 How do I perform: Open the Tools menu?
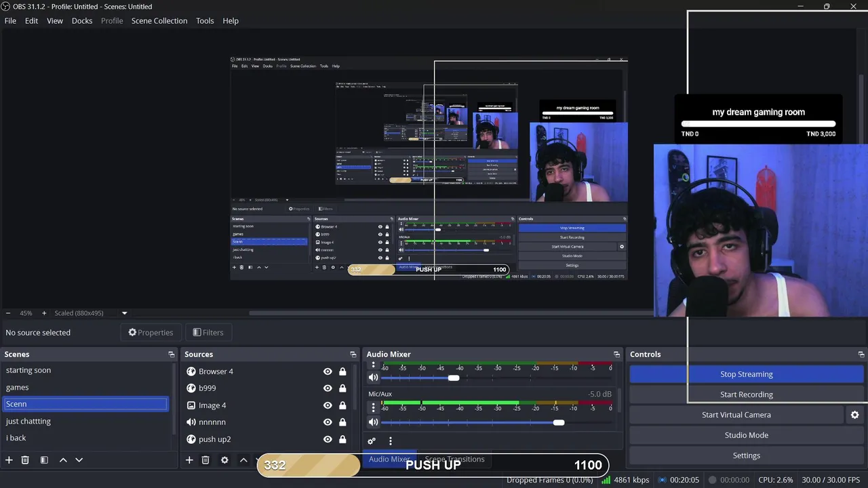click(205, 21)
